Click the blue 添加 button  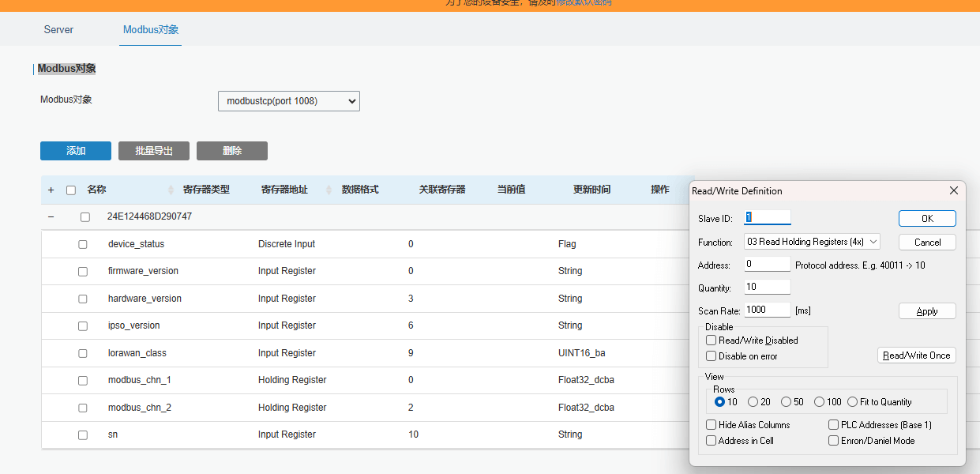pyautogui.click(x=76, y=151)
